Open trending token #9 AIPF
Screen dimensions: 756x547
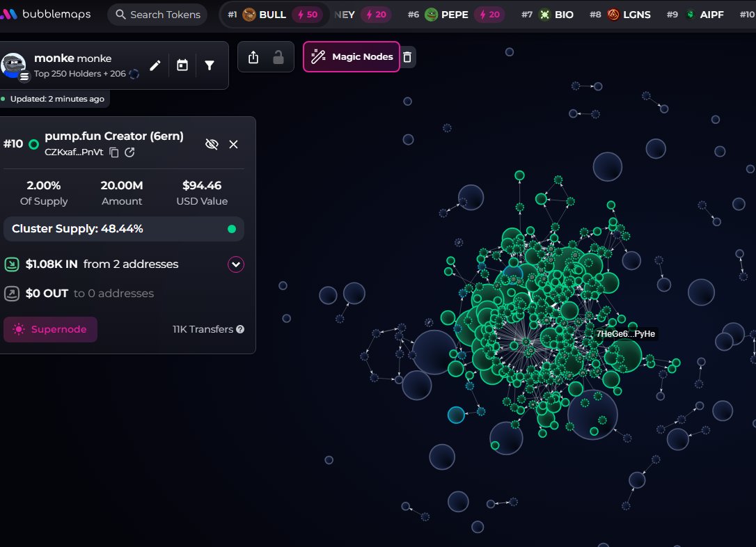coord(695,15)
